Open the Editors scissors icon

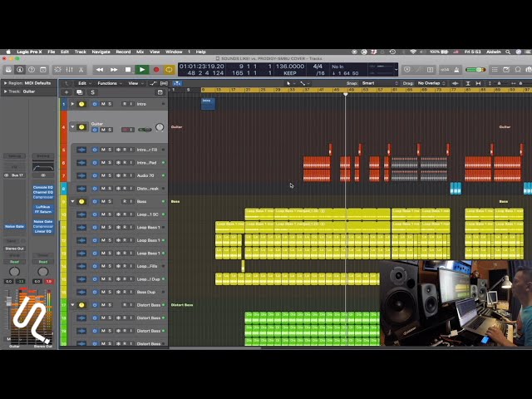point(81,70)
